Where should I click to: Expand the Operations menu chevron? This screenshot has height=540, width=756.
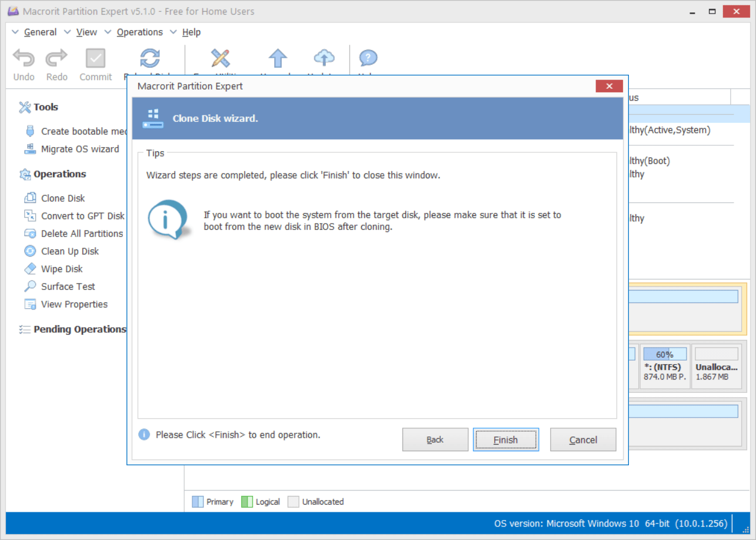[x=108, y=32]
